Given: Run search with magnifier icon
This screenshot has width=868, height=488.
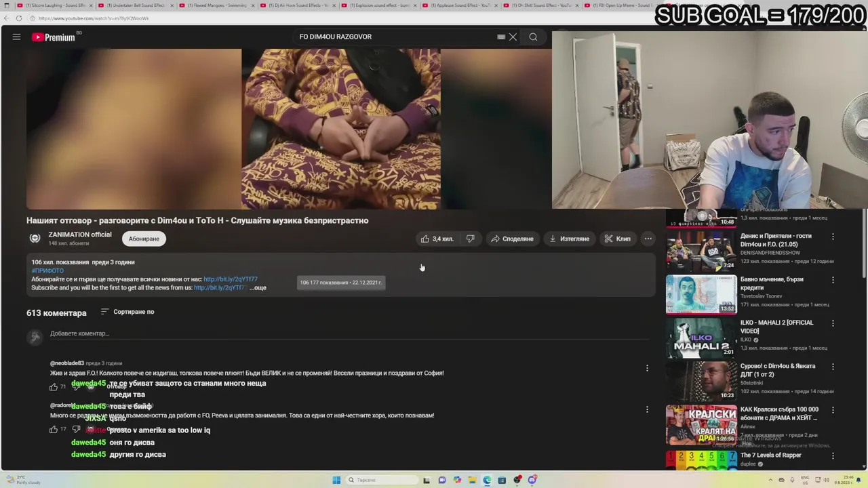Looking at the screenshot, I should pyautogui.click(x=533, y=37).
